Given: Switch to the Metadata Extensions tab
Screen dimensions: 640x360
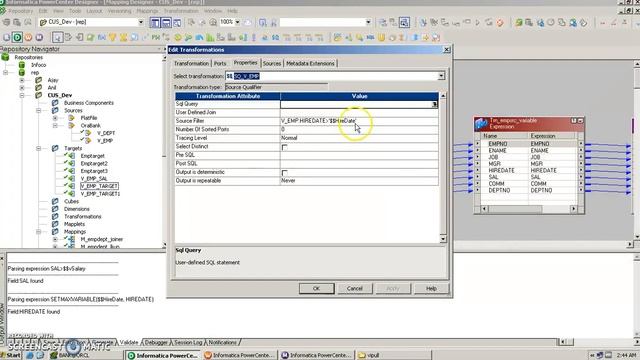Looking at the screenshot, I should [310, 64].
